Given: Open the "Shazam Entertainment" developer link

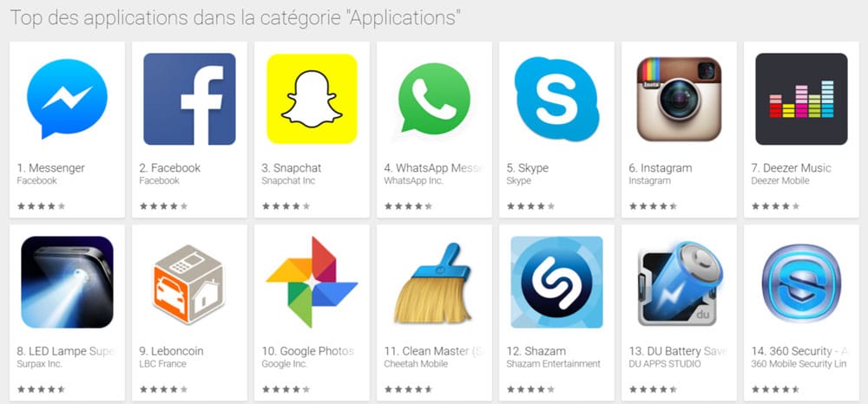Looking at the screenshot, I should [554, 364].
